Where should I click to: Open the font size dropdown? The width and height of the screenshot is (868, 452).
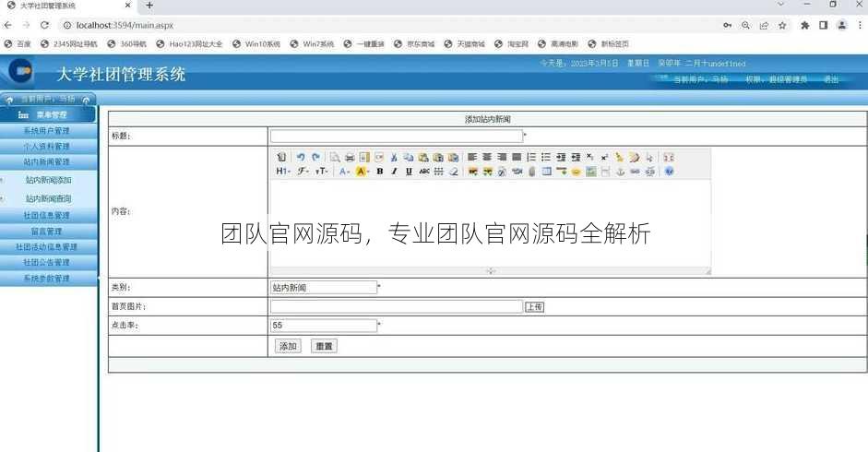[322, 172]
